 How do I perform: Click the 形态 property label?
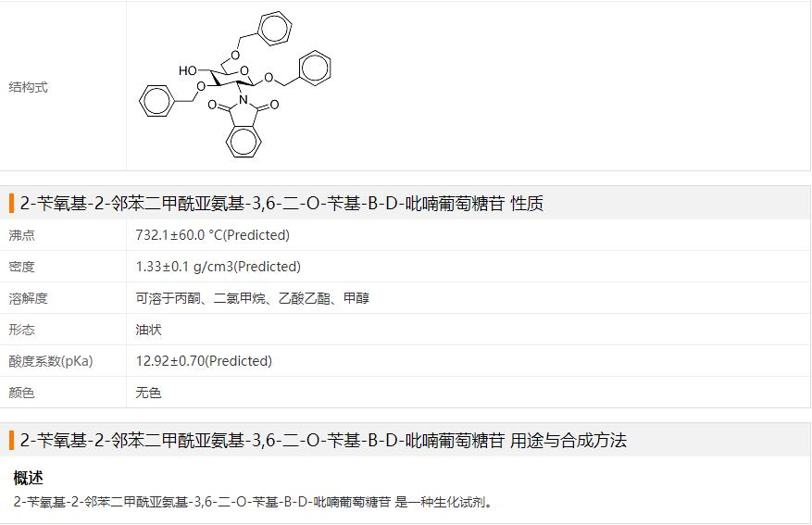[22, 330]
